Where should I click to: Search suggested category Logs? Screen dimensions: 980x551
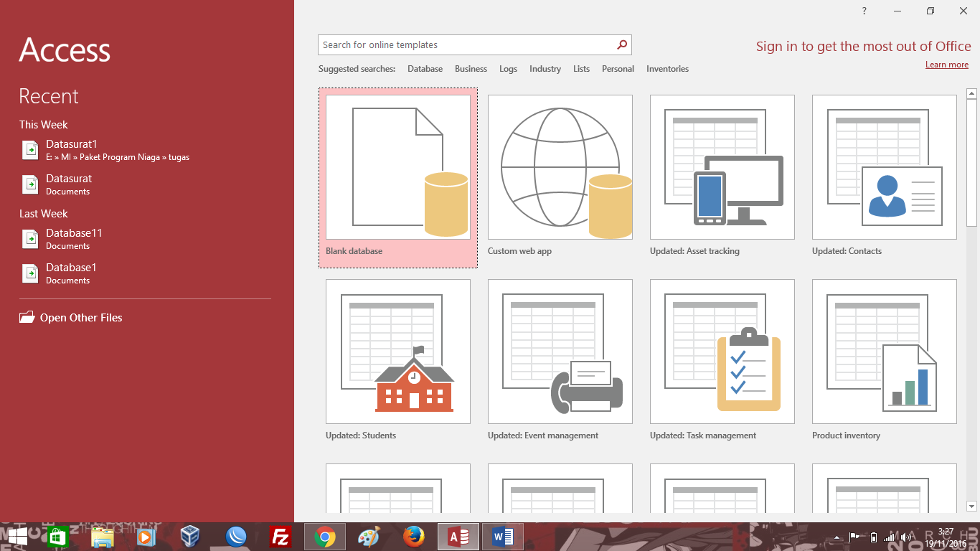click(x=508, y=69)
